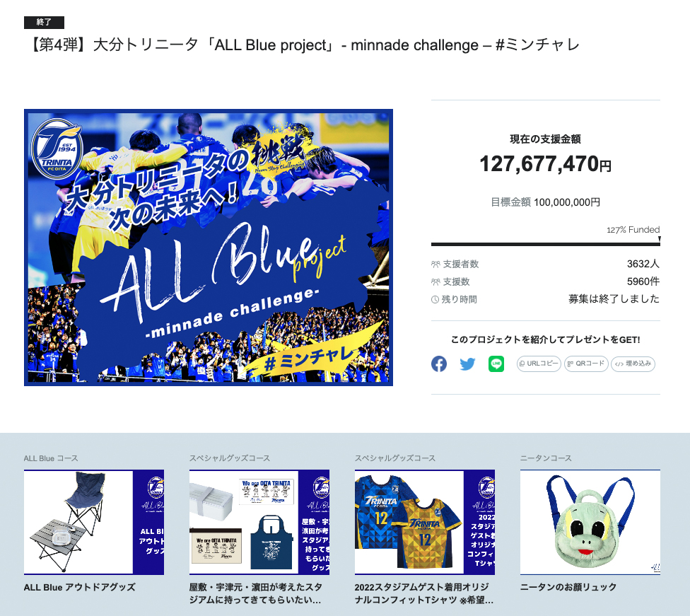Image resolution: width=690 pixels, height=616 pixels.
Task: Click the ニータンコース category label
Action: point(546,458)
